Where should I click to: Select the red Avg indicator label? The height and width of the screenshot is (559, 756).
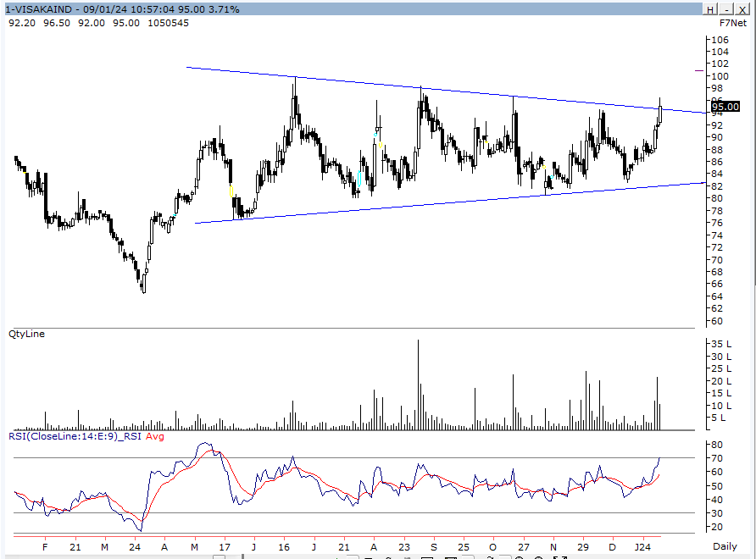155,436
